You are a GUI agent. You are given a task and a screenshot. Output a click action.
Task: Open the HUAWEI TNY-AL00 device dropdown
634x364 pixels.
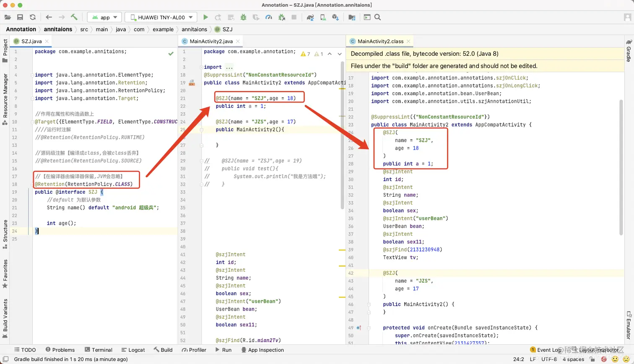coord(161,17)
